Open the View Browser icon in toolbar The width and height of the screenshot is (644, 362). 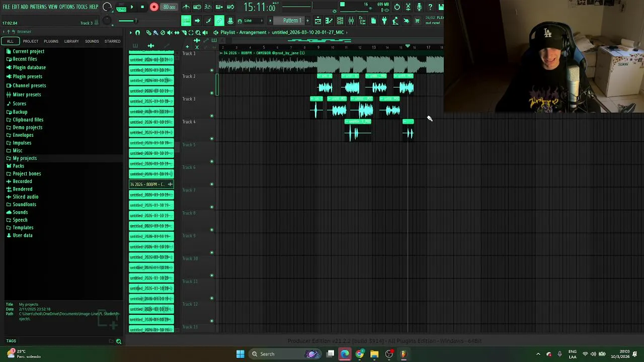[x=362, y=21]
